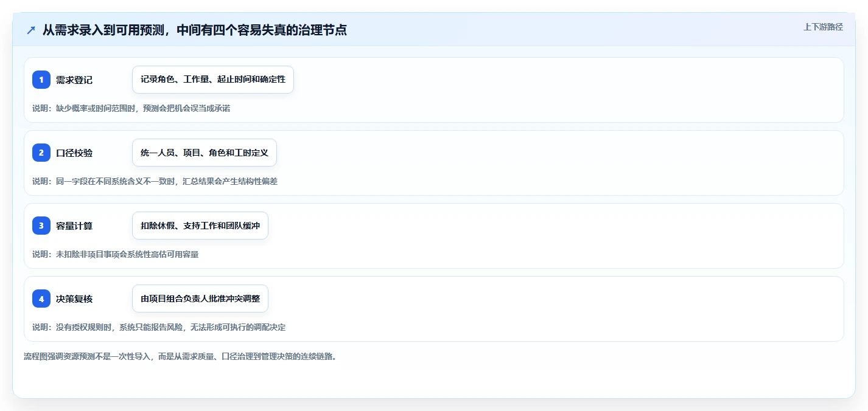Click the 扣除休假、支持工作和团队缓冲 chip

pos(200,226)
